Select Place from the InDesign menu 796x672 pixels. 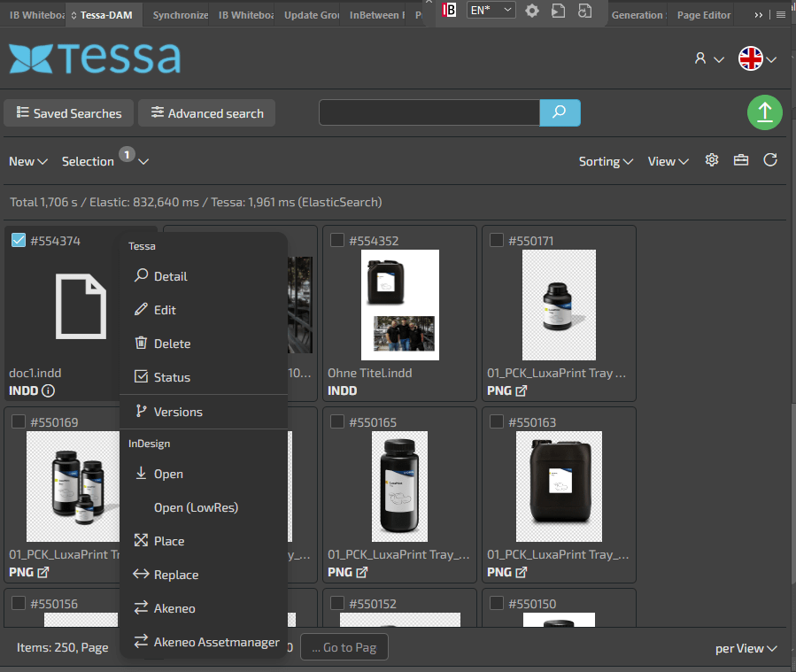tap(168, 541)
